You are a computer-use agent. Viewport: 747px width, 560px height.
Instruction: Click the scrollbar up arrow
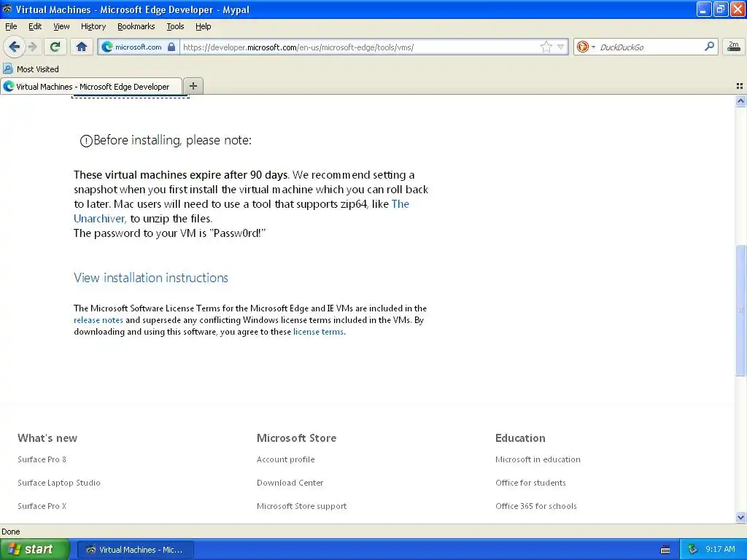[740, 101]
